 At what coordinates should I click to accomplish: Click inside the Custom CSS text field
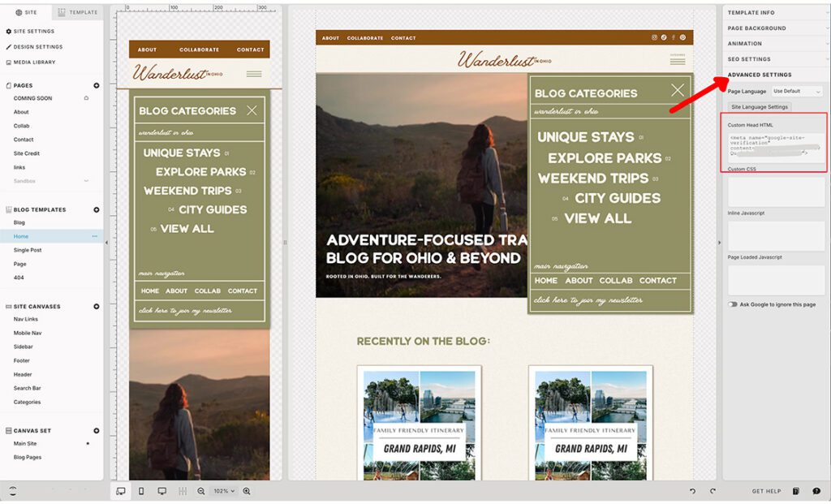[776, 192]
